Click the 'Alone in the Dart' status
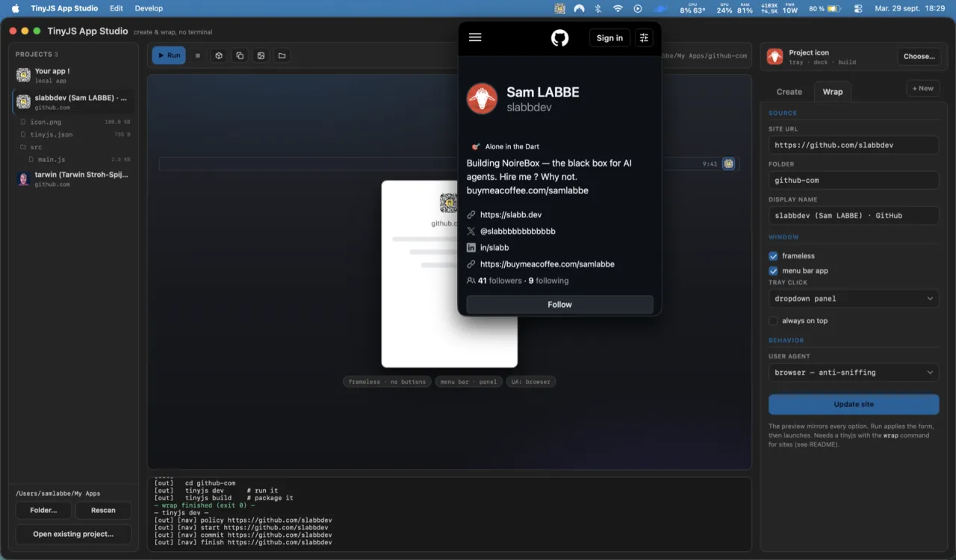Screen dimensions: 956x560 coord(505,146)
